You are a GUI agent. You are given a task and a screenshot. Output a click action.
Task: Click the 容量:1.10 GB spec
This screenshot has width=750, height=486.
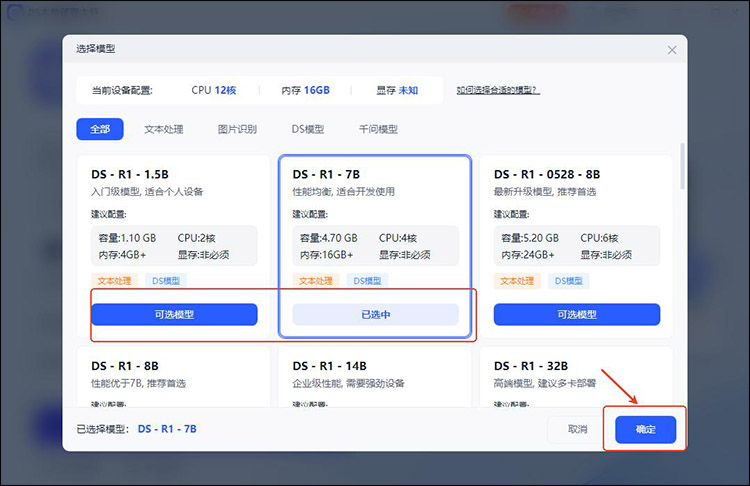coord(127,238)
